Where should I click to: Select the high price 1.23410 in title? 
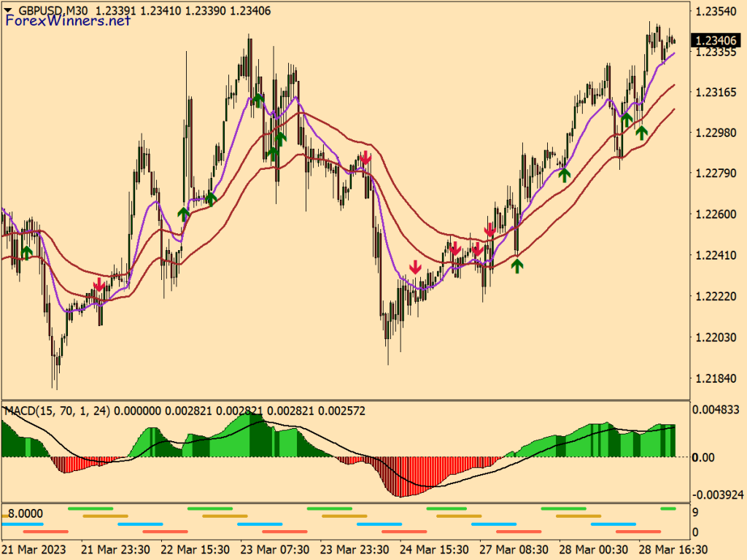pos(160,10)
